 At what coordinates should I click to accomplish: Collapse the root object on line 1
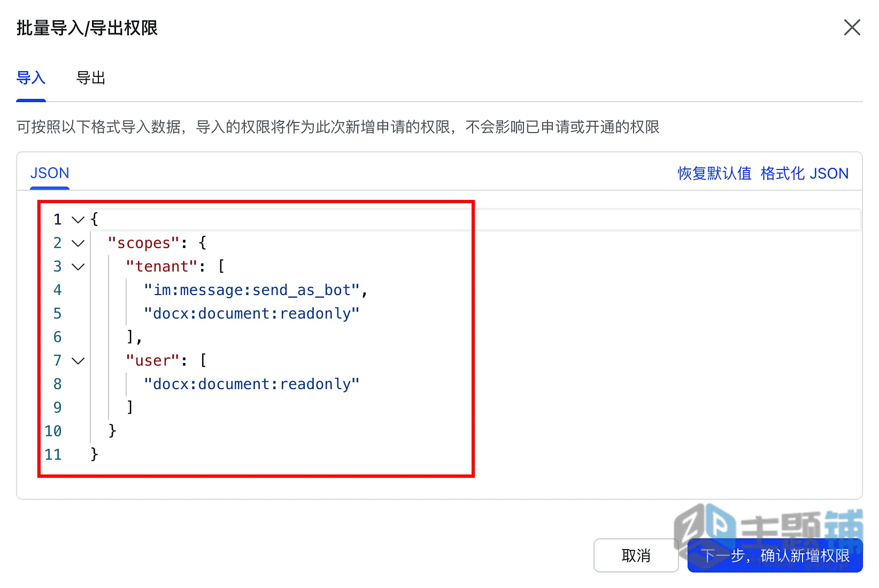pyautogui.click(x=78, y=220)
